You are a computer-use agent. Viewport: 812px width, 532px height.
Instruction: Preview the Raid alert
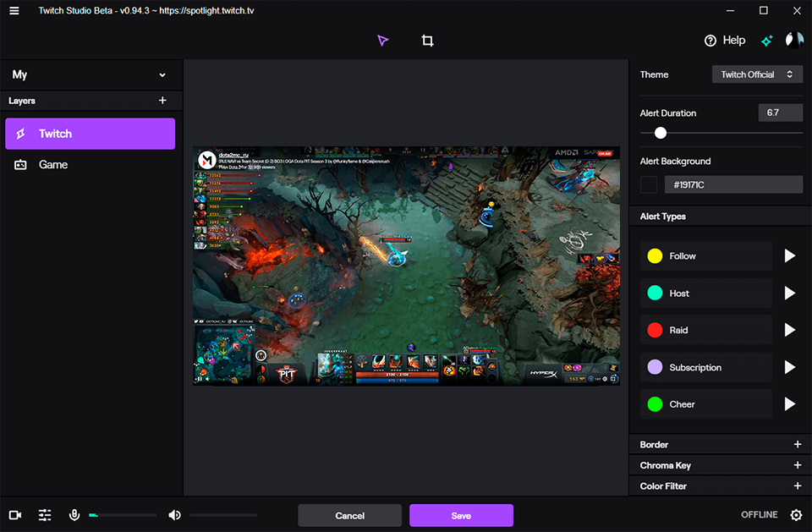tap(789, 330)
